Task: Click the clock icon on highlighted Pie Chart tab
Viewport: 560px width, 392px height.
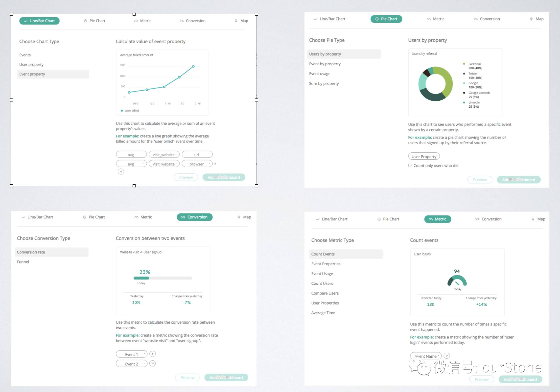Action: (377, 19)
